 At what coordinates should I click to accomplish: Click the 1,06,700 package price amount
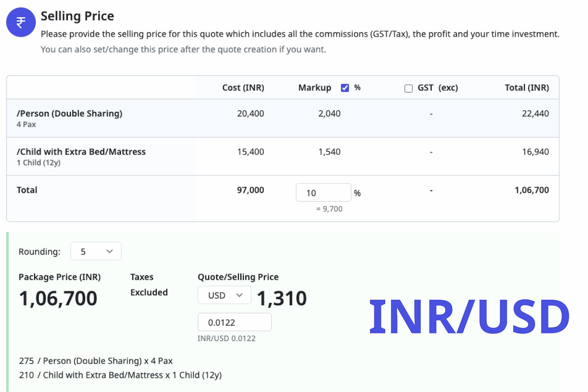coord(58,298)
